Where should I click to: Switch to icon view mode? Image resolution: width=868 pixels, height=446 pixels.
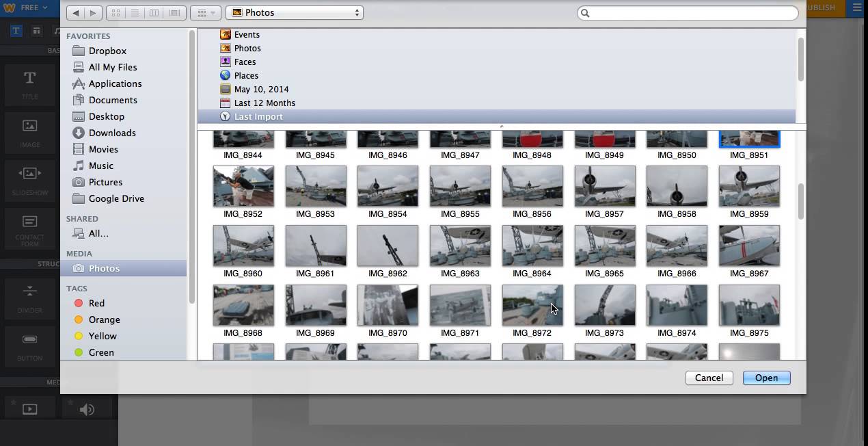coord(116,13)
